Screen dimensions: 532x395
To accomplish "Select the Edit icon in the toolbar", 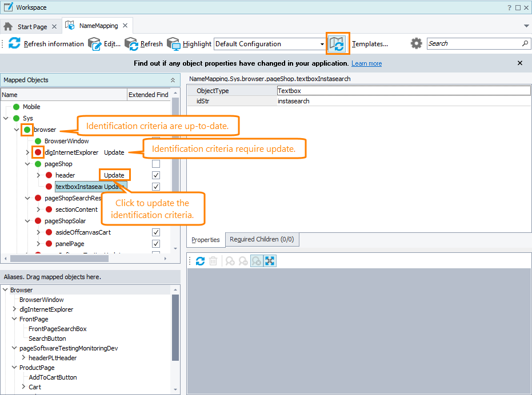I will click(95, 43).
